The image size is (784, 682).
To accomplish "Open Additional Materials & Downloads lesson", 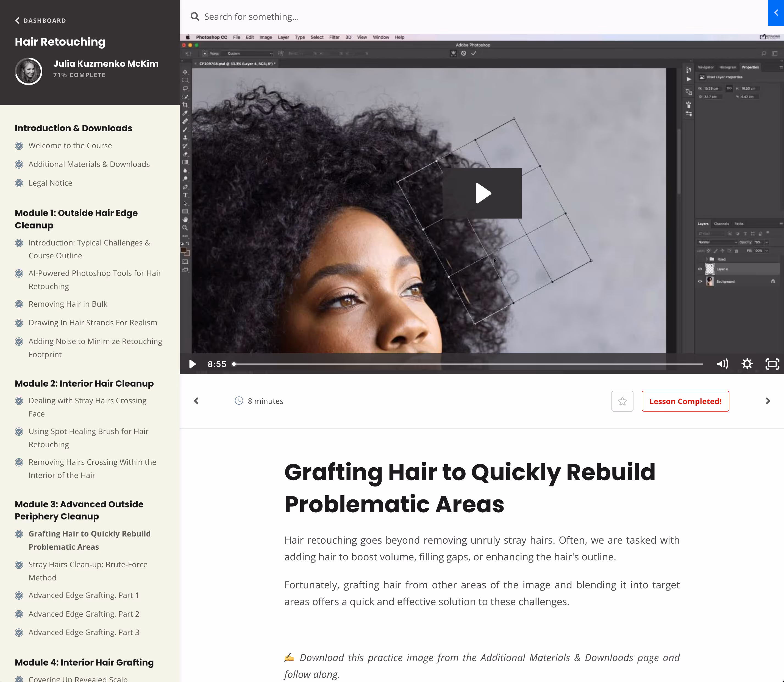I will click(89, 164).
